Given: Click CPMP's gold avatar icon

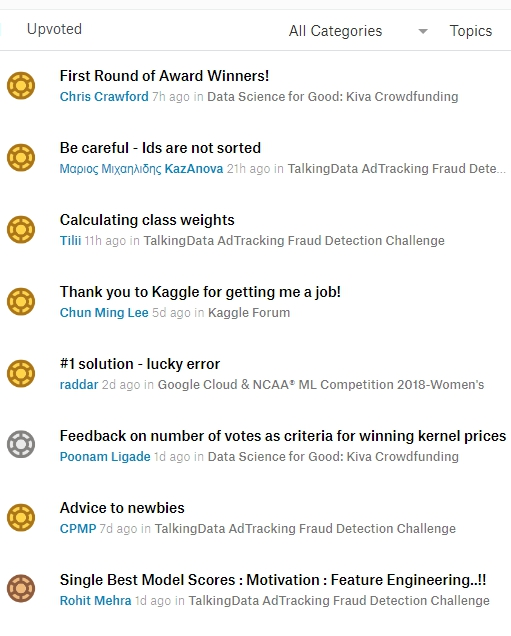Looking at the screenshot, I should point(21,518).
